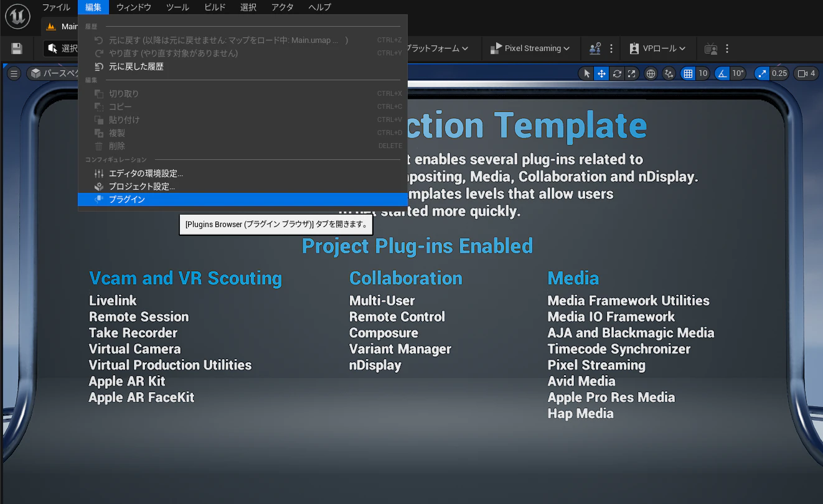Viewport: 823px width, 504px height.
Task: Open options dots next to multi-user icon
Action: point(611,49)
